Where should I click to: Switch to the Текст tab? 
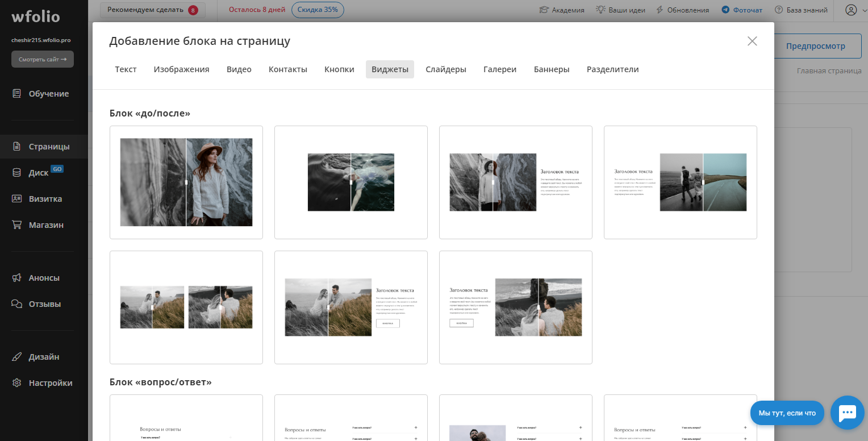[x=126, y=69]
